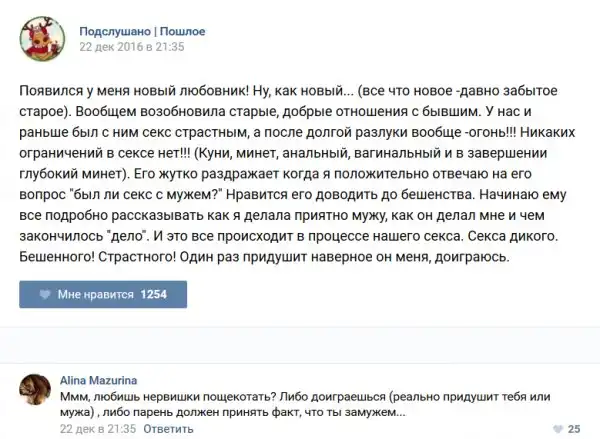Click the comment's 25 likes counter

coord(574,428)
